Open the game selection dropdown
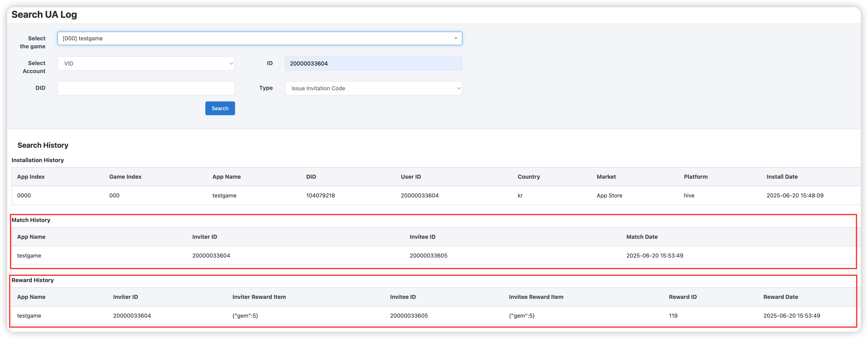 tap(256, 39)
